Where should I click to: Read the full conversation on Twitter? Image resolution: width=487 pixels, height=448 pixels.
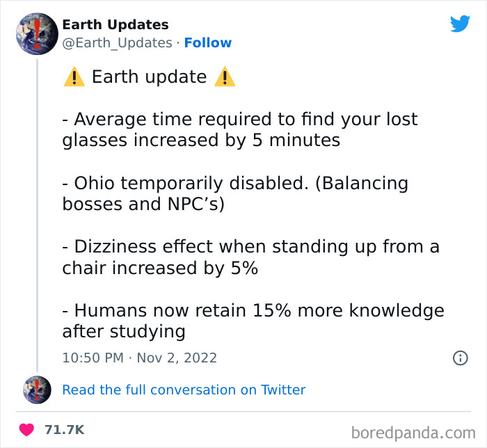click(x=184, y=390)
